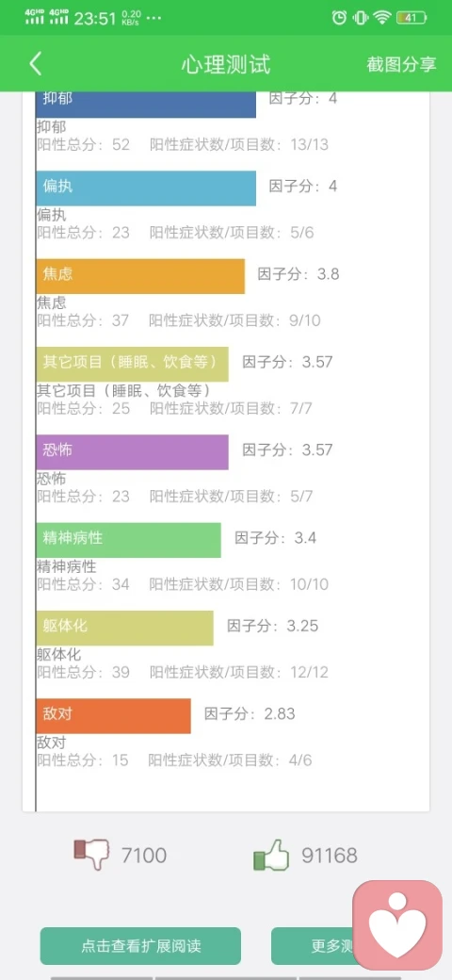Select the blue 抑郁 bar
Viewport: 452px width, 980px height.
[x=146, y=104]
